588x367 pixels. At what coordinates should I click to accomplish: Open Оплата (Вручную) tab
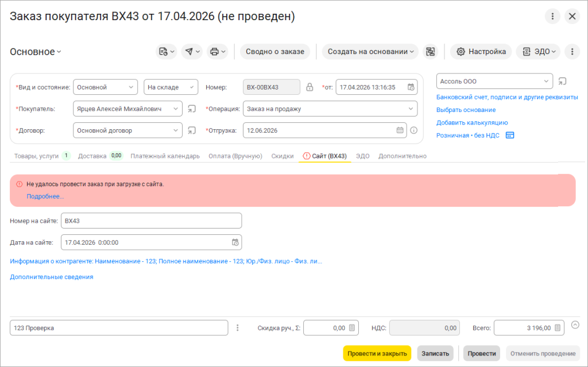[235, 156]
